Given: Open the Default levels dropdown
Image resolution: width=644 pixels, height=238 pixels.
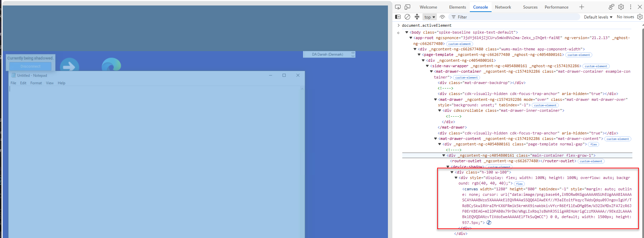Looking at the screenshot, I should [598, 17].
